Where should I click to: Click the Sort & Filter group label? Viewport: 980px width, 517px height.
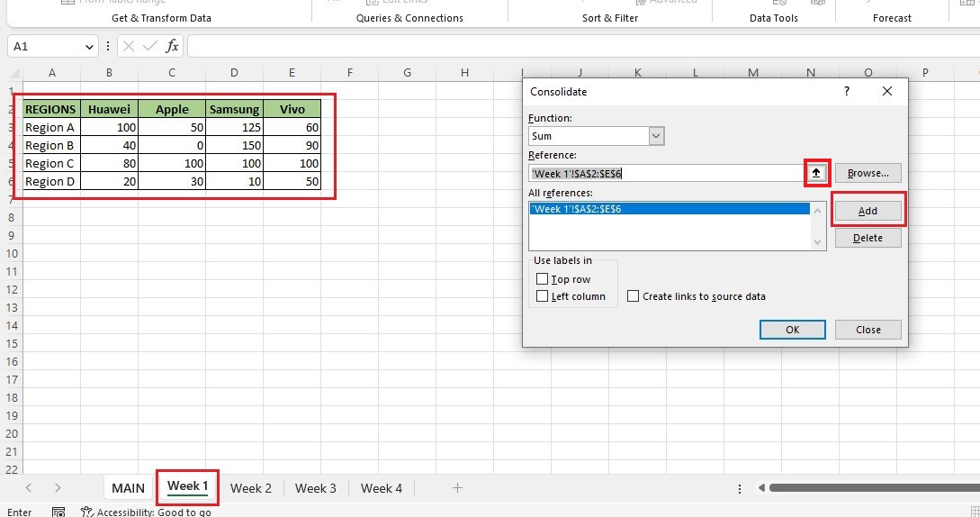pos(610,18)
